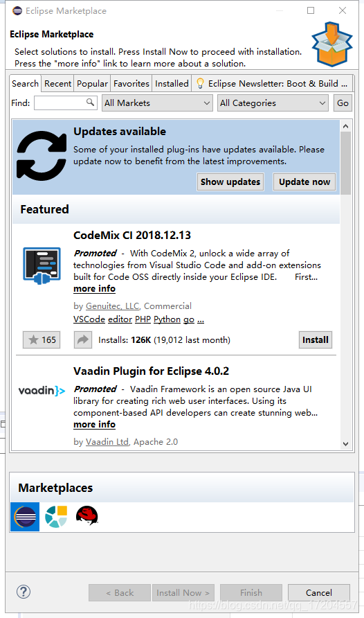
Task: Click into the Find search field
Action: click(x=65, y=103)
